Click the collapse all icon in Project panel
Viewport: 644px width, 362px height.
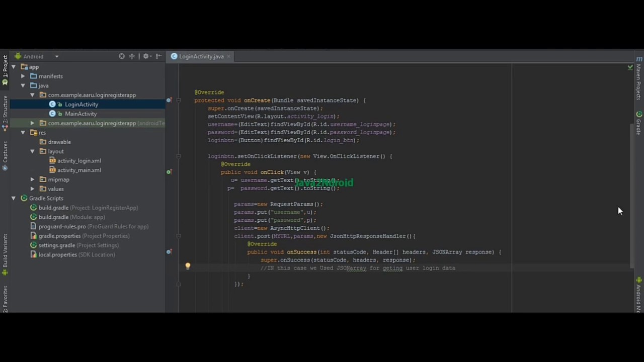[x=132, y=56]
